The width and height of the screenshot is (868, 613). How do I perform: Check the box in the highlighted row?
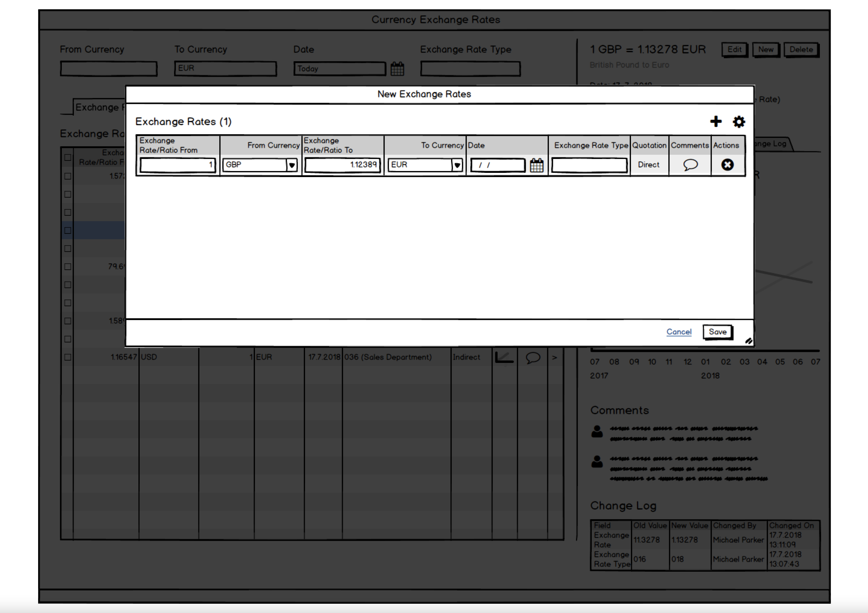coord(68,231)
